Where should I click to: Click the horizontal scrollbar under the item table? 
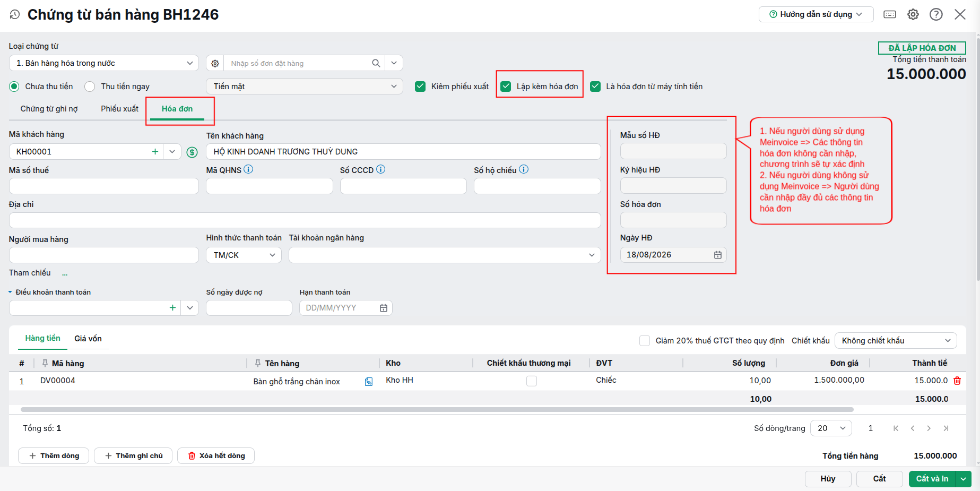coord(437,410)
